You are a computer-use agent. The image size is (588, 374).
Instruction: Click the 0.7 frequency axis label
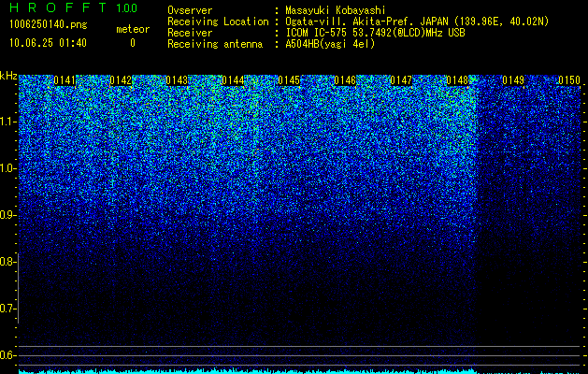[x=8, y=309]
